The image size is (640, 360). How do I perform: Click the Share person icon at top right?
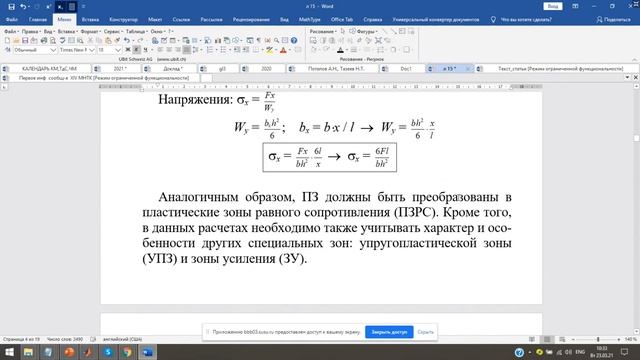coord(599,19)
